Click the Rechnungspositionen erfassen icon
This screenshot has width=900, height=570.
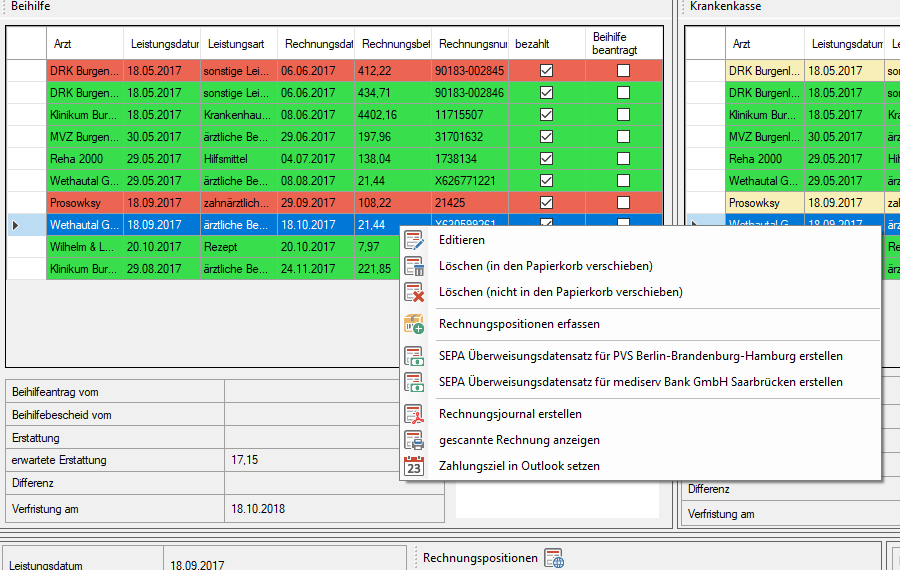[413, 324]
